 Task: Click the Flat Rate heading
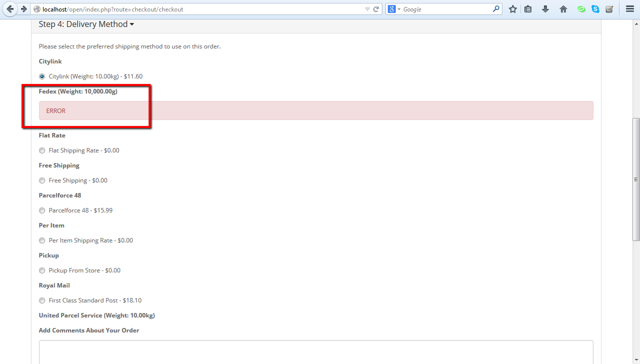click(52, 135)
